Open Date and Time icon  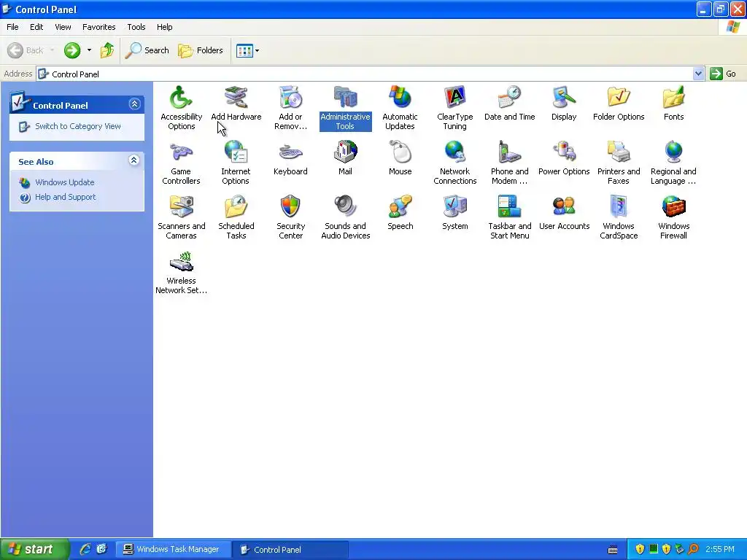[510, 98]
